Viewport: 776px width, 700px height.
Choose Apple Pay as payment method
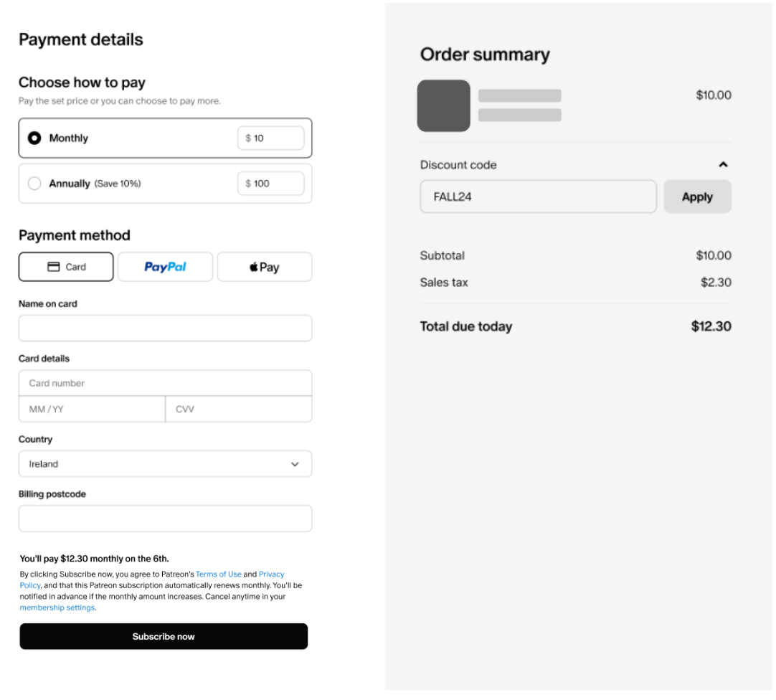click(x=265, y=267)
